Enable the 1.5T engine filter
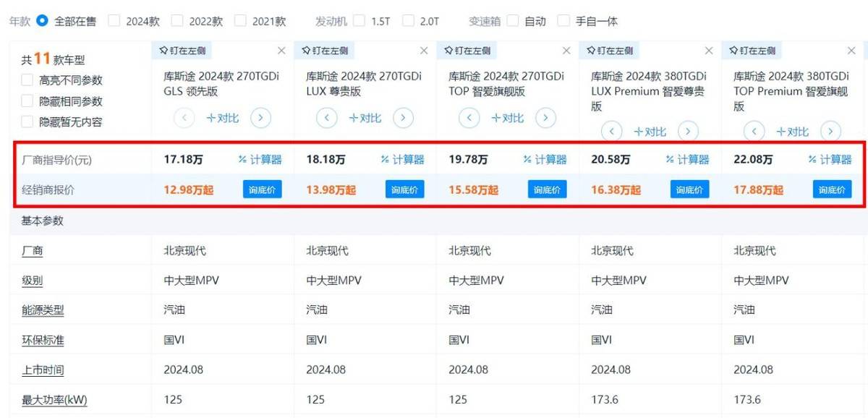Image resolution: width=868 pixels, height=418 pixels. 359,21
